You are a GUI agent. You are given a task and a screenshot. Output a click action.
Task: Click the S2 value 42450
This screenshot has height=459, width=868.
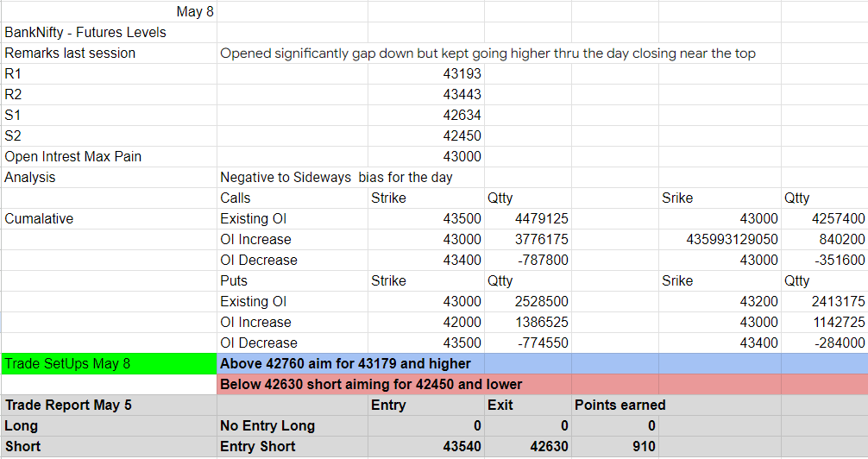pos(425,136)
